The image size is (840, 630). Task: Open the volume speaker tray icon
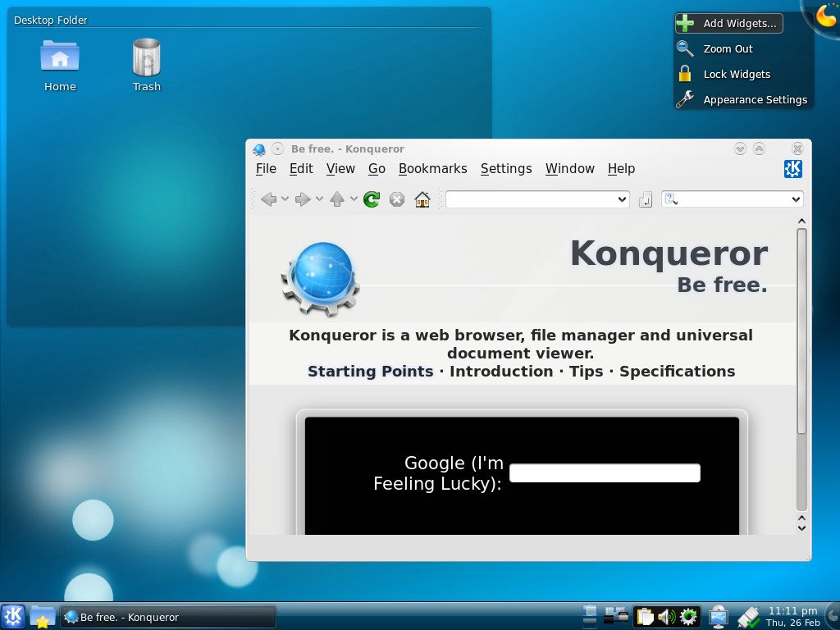click(666, 617)
